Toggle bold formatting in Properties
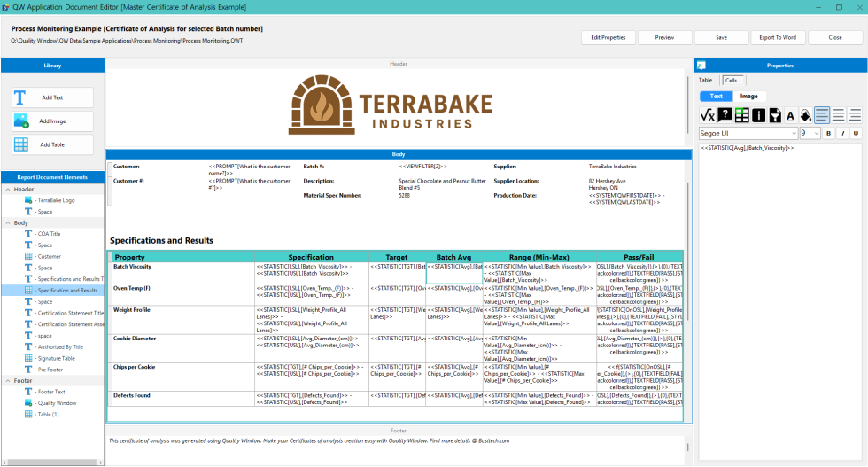Image resolution: width=868 pixels, height=467 pixels. 829,133
